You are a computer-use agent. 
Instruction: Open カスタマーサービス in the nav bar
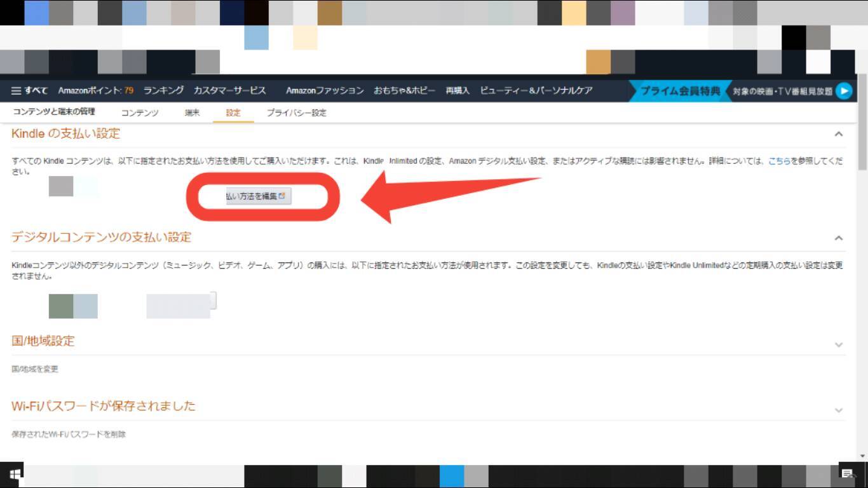tap(230, 91)
